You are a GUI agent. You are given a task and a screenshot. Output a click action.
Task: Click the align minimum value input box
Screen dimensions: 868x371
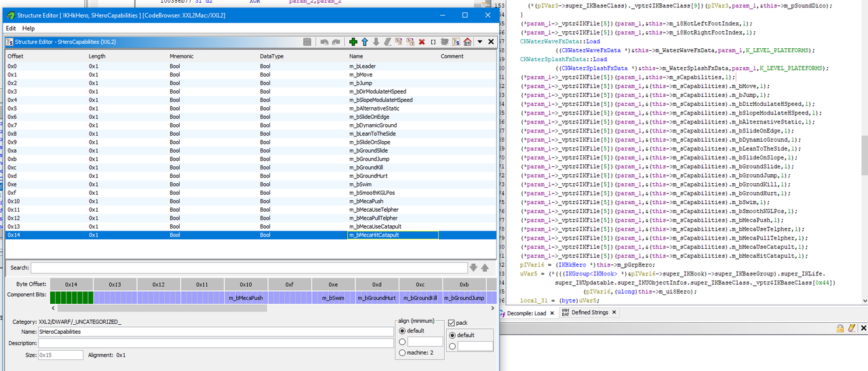(426, 342)
